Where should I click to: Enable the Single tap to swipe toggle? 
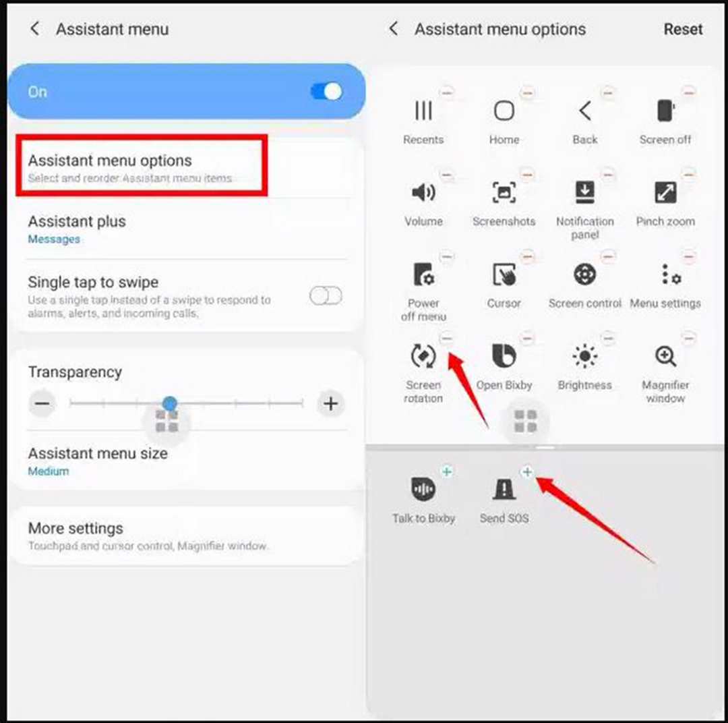(x=326, y=295)
